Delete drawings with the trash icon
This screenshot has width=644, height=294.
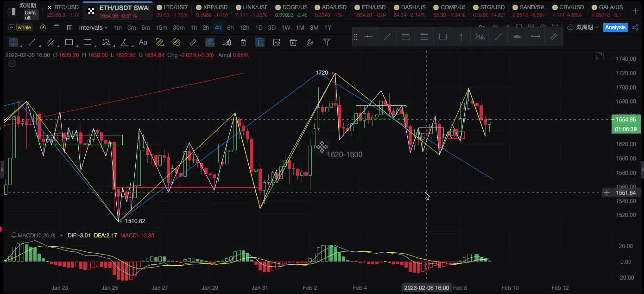coord(293,42)
